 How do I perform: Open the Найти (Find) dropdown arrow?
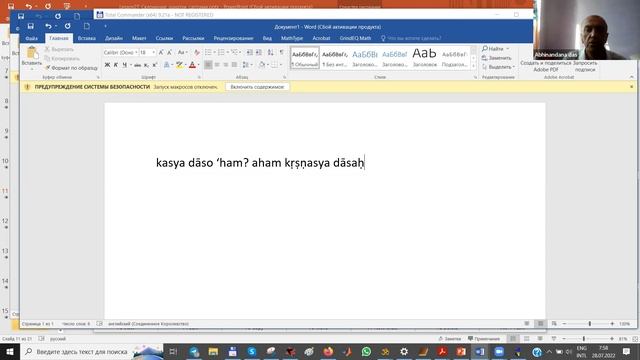pos(507,49)
